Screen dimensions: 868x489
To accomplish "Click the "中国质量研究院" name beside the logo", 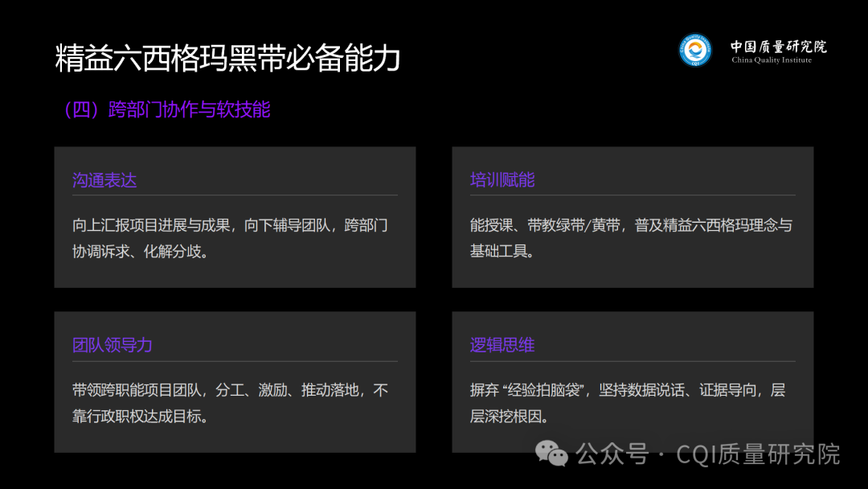I will click(778, 46).
